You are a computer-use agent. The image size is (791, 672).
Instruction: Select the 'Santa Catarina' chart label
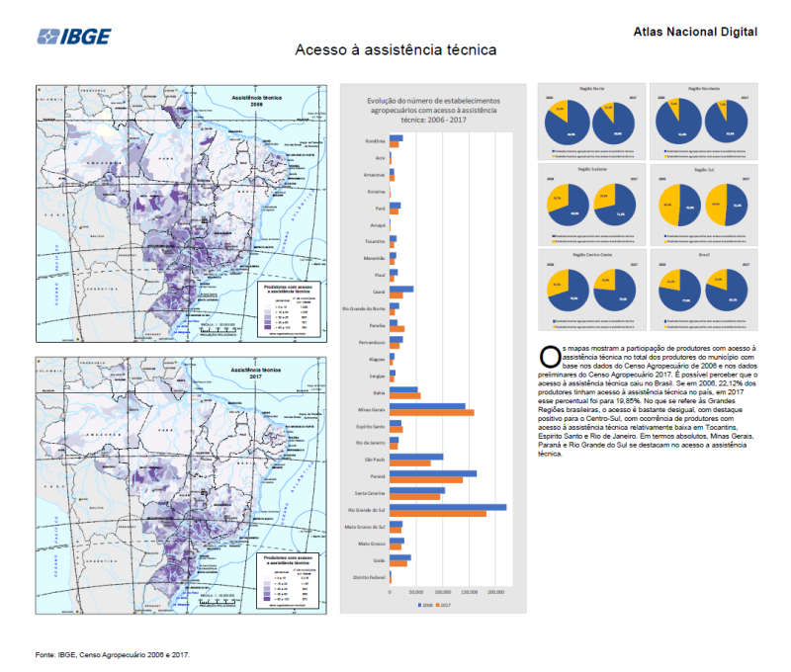click(370, 493)
